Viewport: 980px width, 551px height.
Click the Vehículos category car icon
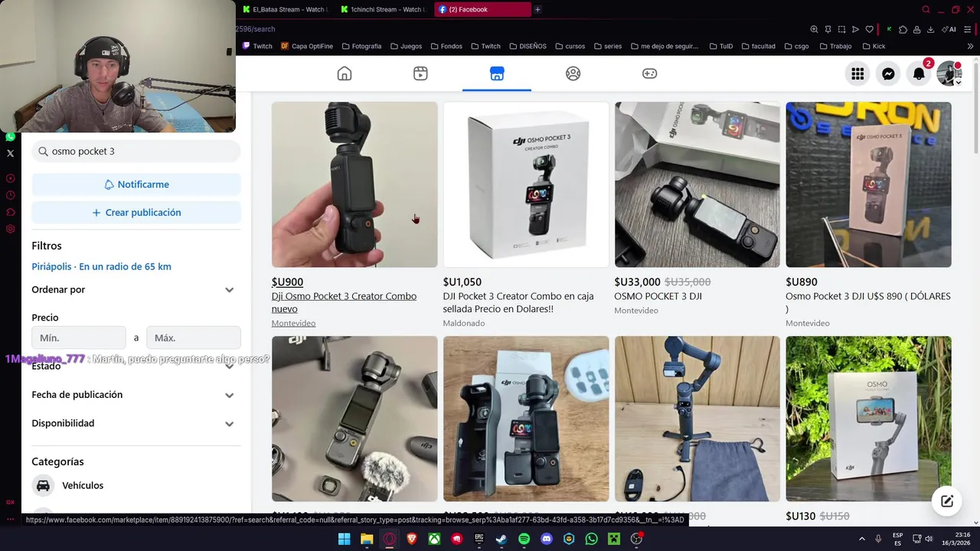click(x=44, y=485)
